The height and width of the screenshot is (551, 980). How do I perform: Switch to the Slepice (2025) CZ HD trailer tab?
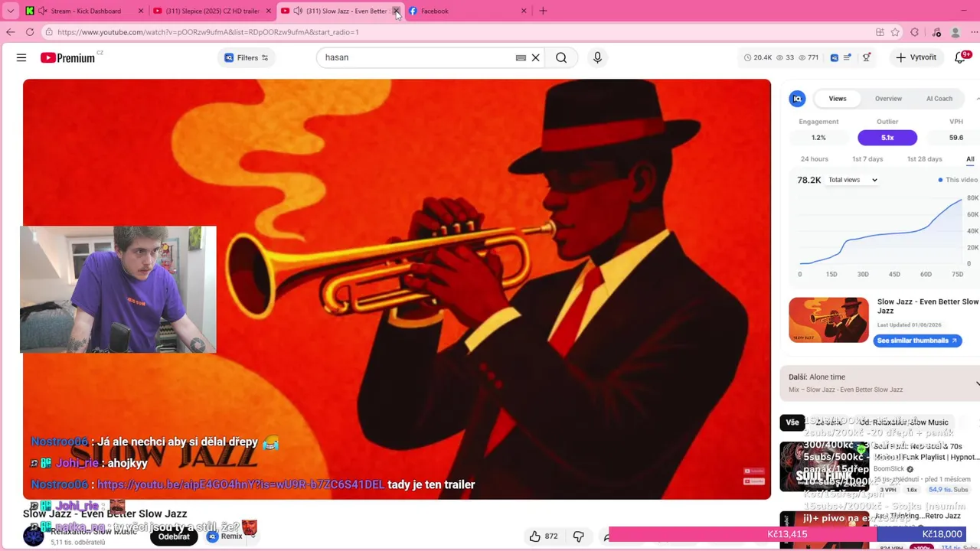coord(212,11)
